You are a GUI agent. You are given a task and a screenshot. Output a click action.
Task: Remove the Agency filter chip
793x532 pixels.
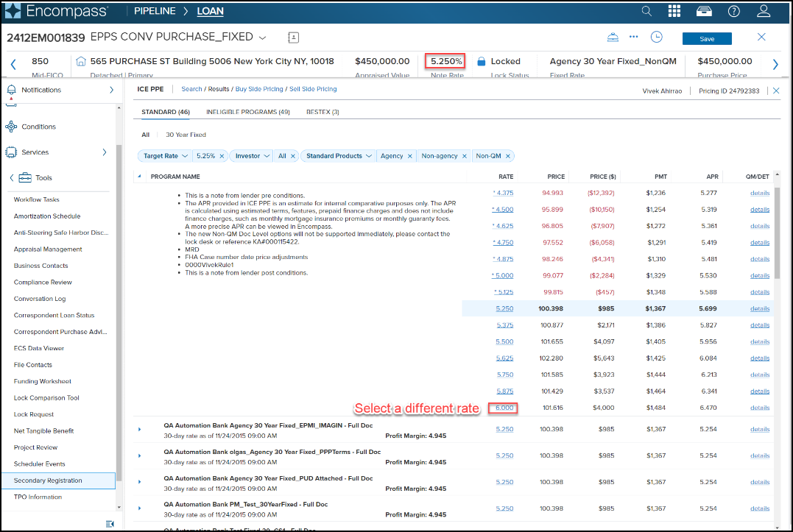click(409, 156)
